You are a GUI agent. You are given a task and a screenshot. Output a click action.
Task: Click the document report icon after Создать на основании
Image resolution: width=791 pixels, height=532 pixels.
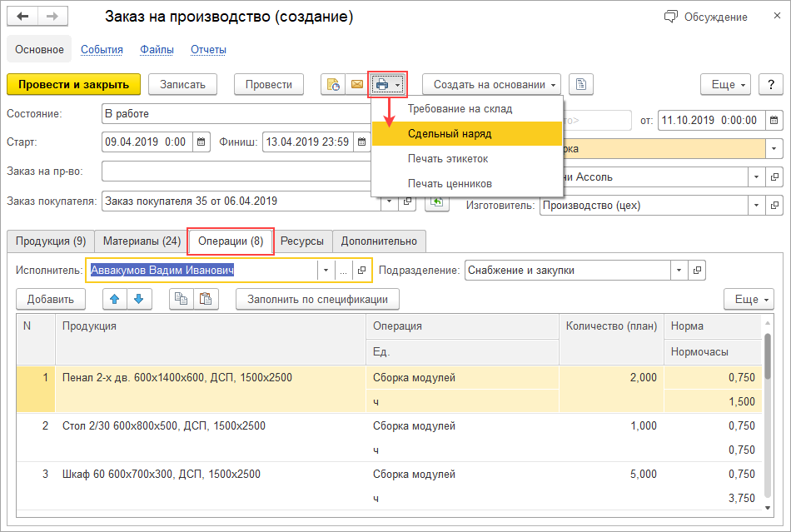pyautogui.click(x=580, y=84)
